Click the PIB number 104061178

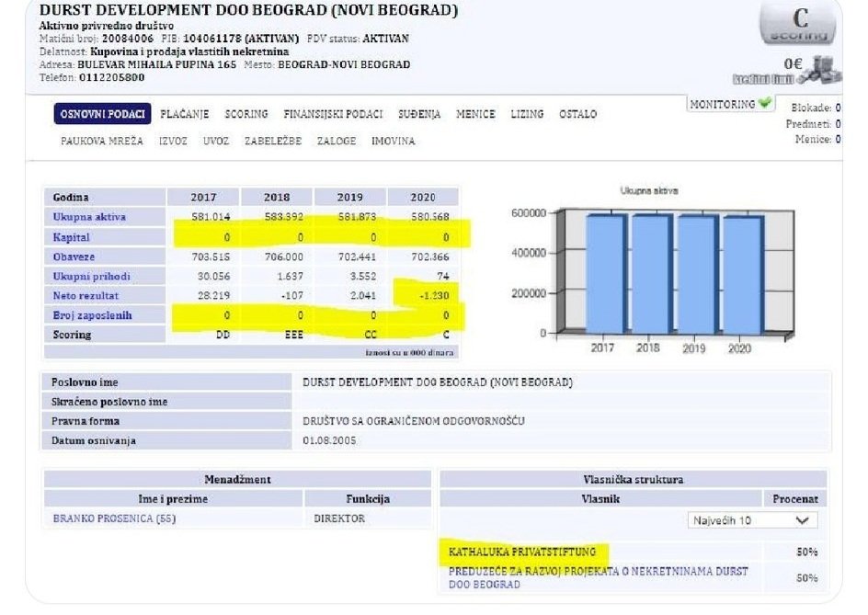pos(213,39)
